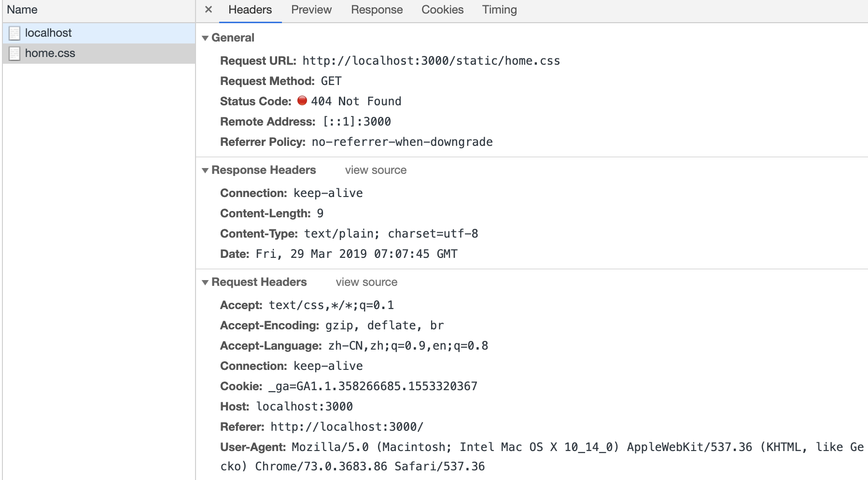View source of Response Headers

pos(376,170)
